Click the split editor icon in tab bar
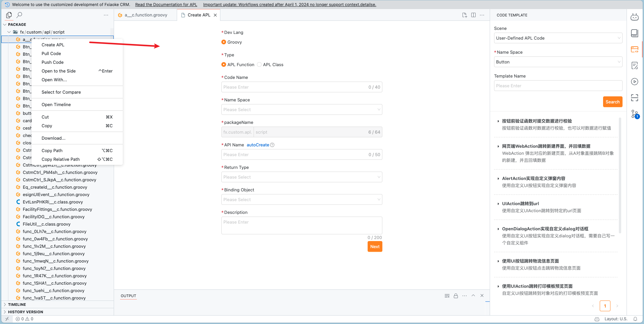This screenshot has height=324, width=644. pyautogui.click(x=473, y=15)
